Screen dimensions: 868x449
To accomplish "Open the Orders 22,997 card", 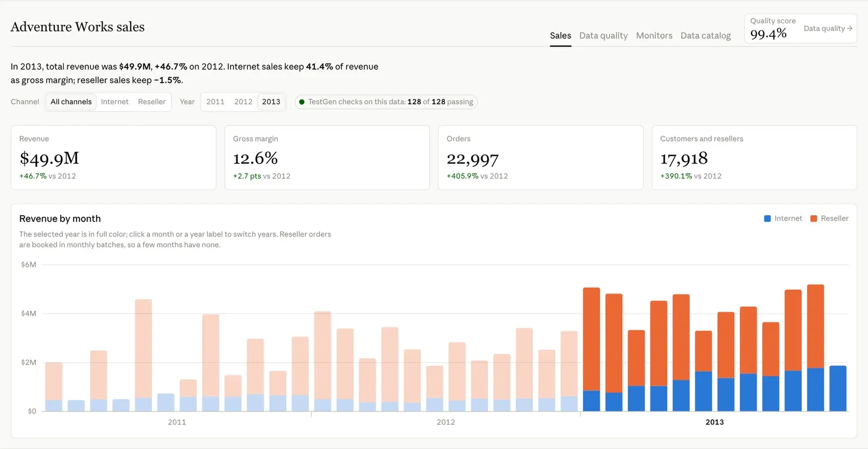I will click(x=541, y=158).
